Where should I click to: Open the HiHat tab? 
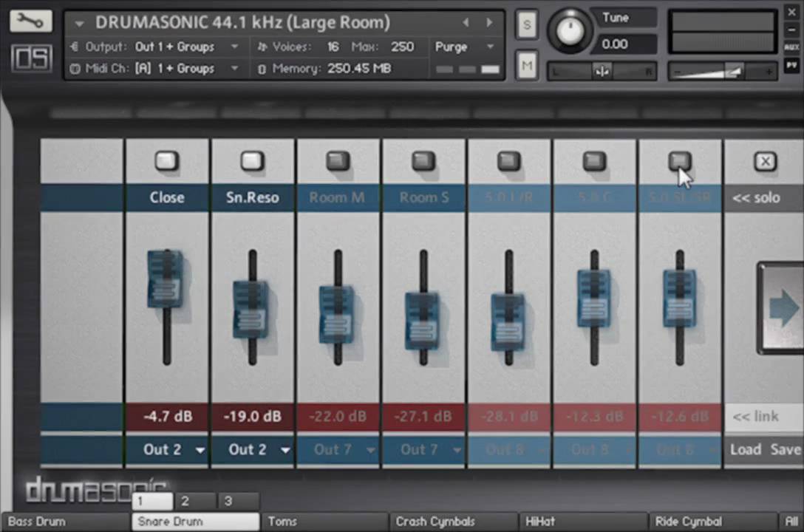click(583, 522)
